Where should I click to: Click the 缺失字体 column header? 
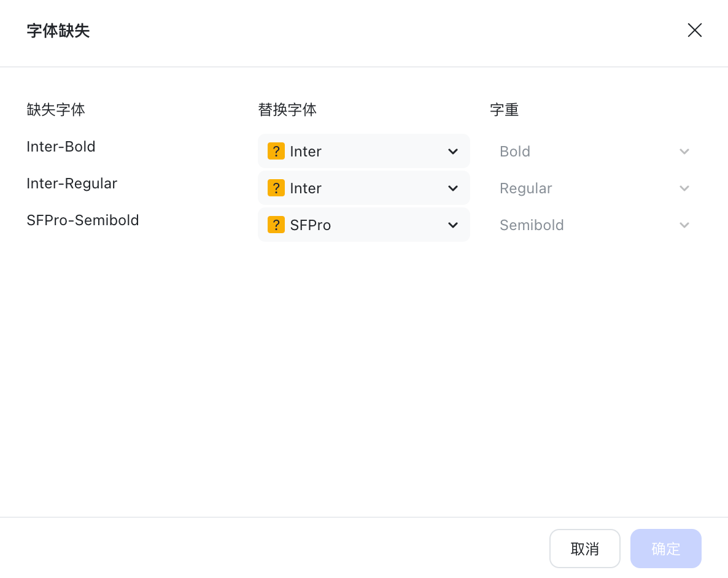(56, 110)
